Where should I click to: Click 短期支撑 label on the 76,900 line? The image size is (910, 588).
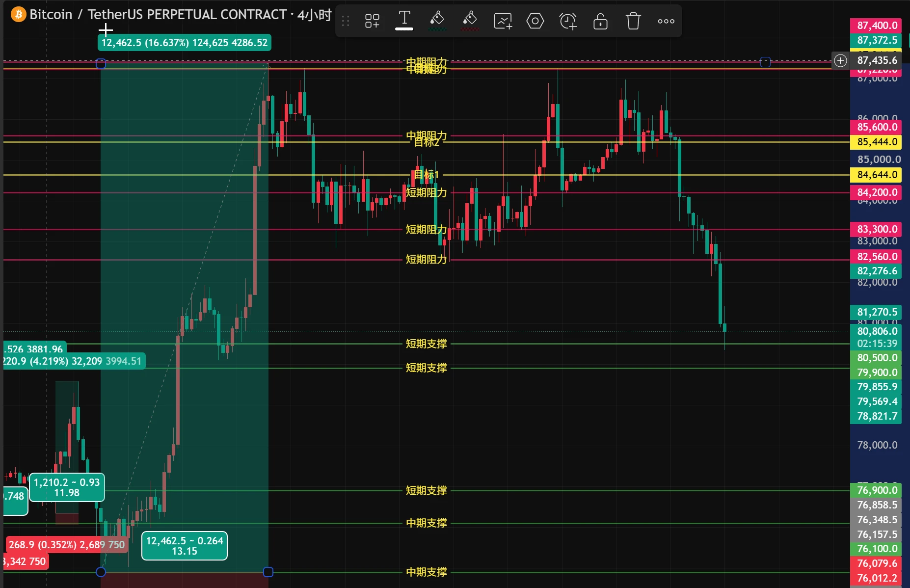click(x=426, y=490)
